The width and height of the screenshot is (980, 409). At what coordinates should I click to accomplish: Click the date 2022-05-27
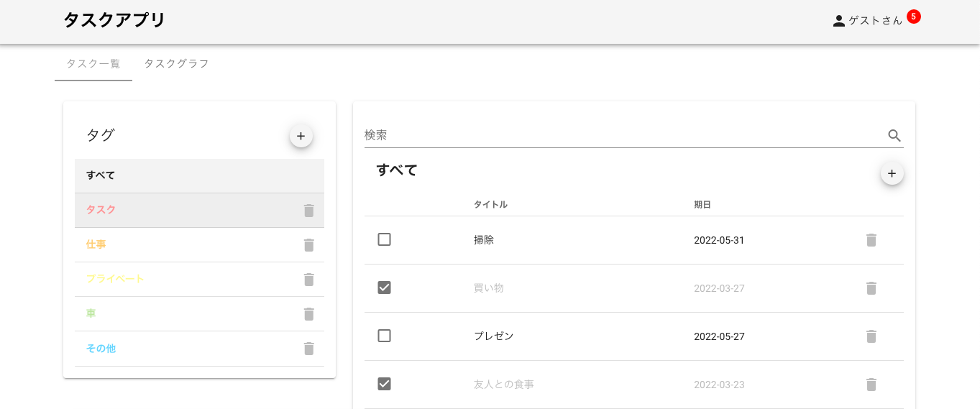719,336
